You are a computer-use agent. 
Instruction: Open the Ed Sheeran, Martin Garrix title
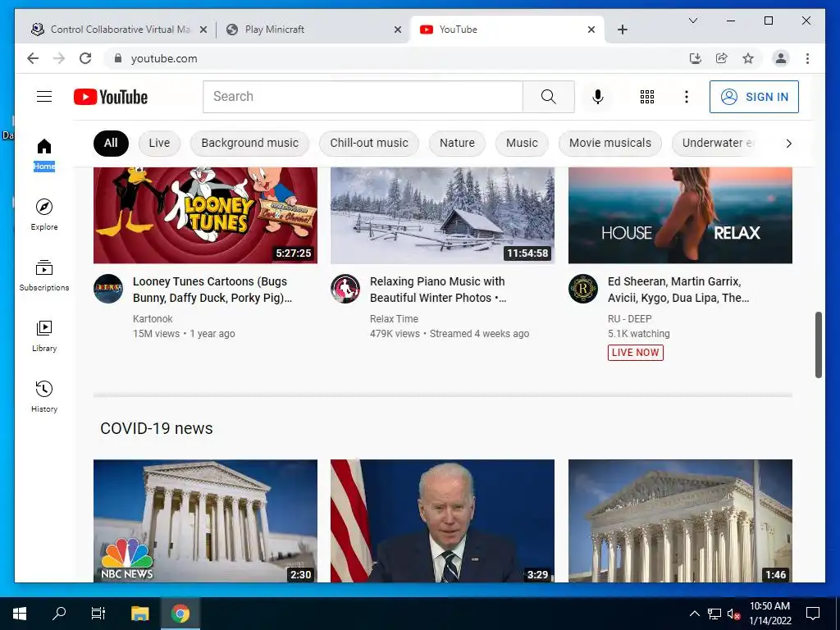pyautogui.click(x=678, y=290)
